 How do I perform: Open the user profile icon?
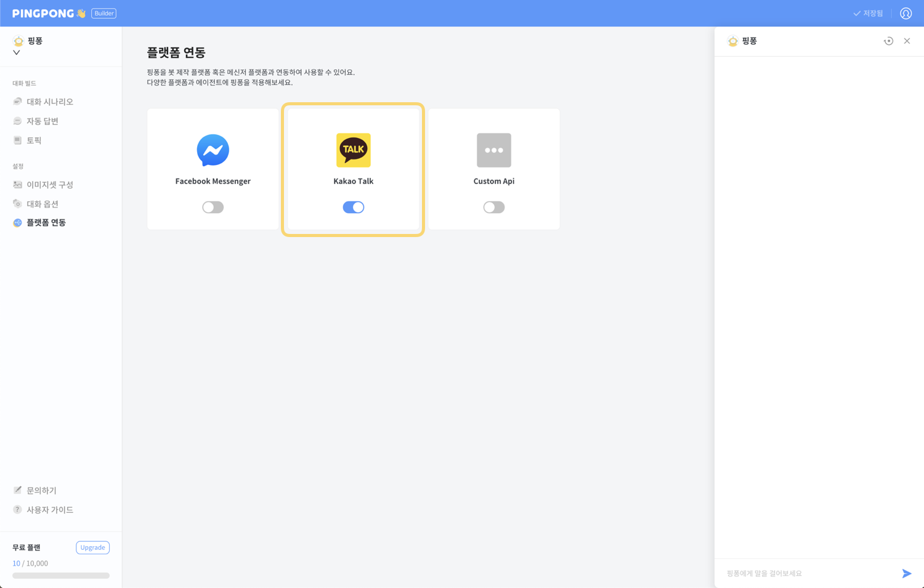coord(906,13)
